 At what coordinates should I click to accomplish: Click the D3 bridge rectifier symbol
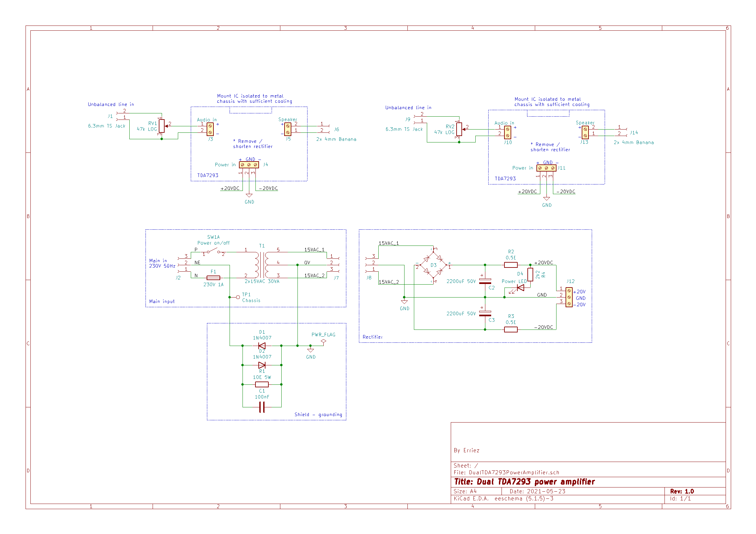(433, 265)
